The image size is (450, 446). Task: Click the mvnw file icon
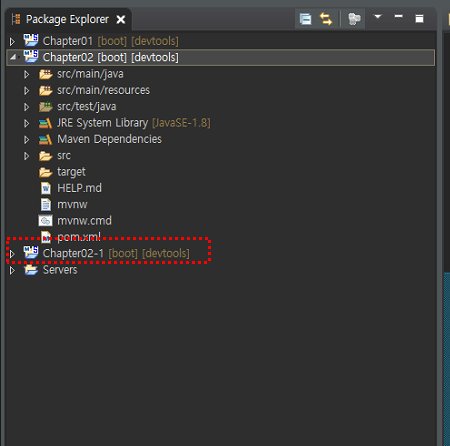[46, 205]
